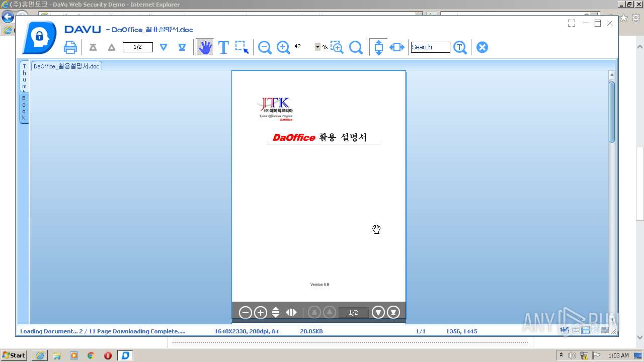Open the zoom percentage dropdown
This screenshot has height=362, width=644.
317,47
